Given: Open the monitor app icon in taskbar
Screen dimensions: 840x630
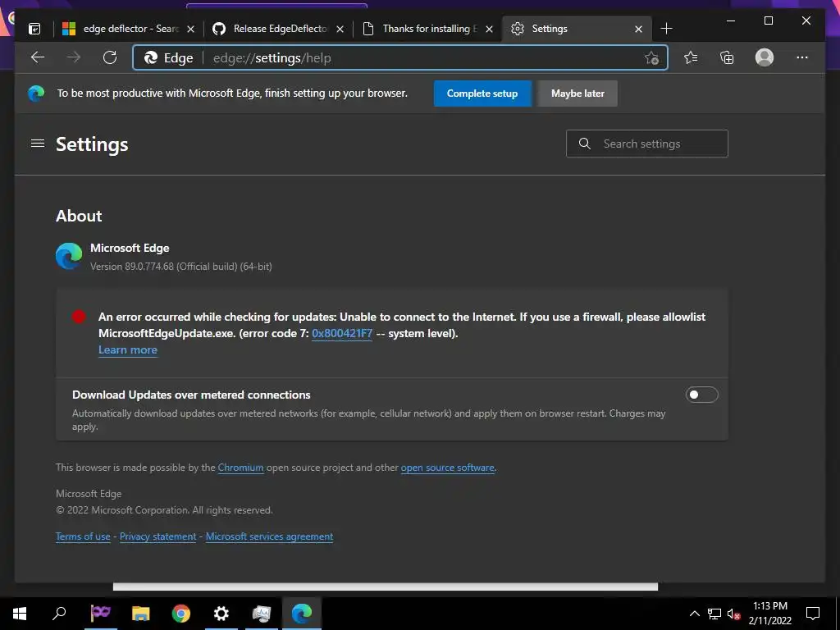Looking at the screenshot, I should coord(262,614).
